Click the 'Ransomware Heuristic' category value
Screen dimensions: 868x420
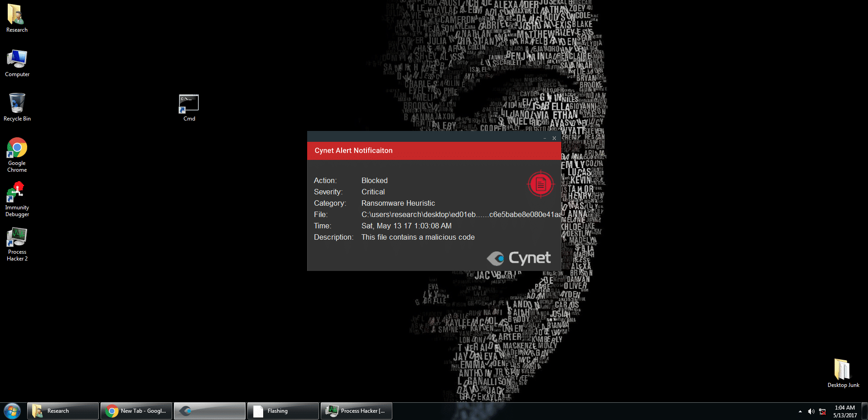pos(398,203)
